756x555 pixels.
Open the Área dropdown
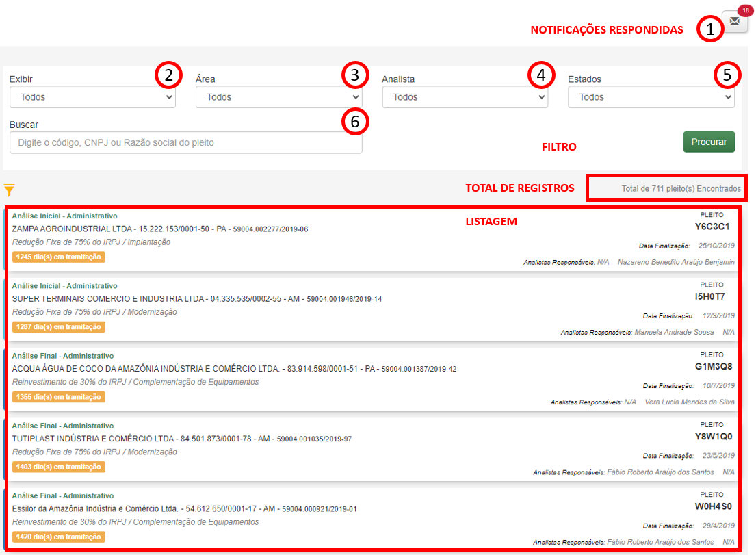coord(278,97)
